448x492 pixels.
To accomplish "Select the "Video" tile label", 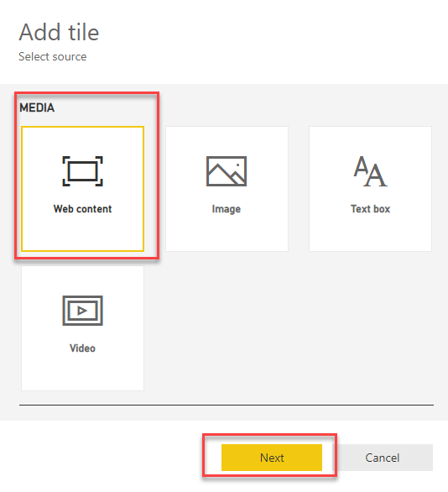I will point(82,348).
